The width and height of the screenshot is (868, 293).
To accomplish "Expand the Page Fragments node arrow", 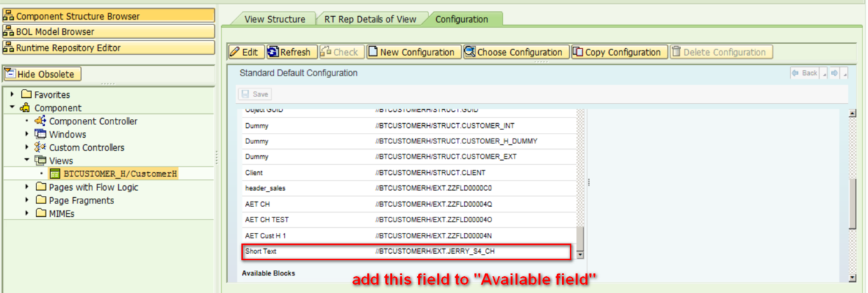I will 27,201.
